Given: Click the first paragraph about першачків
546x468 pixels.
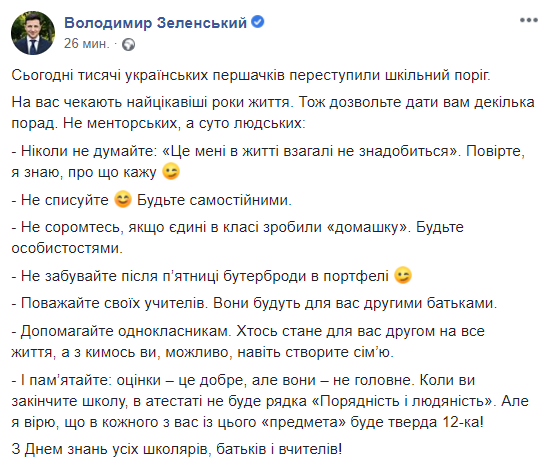Looking at the screenshot, I should (x=251, y=75).
